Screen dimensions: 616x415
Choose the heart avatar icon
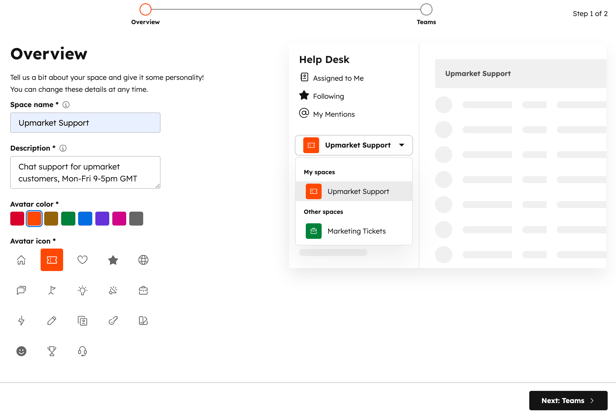pyautogui.click(x=82, y=260)
